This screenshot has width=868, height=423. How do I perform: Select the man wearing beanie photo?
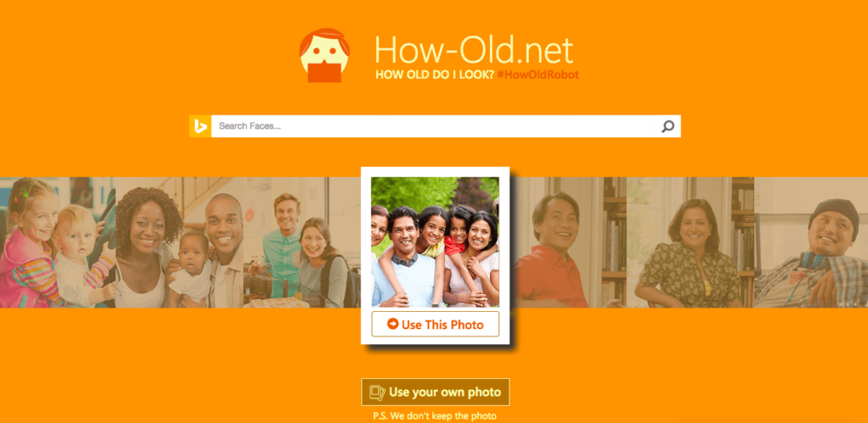[811, 242]
